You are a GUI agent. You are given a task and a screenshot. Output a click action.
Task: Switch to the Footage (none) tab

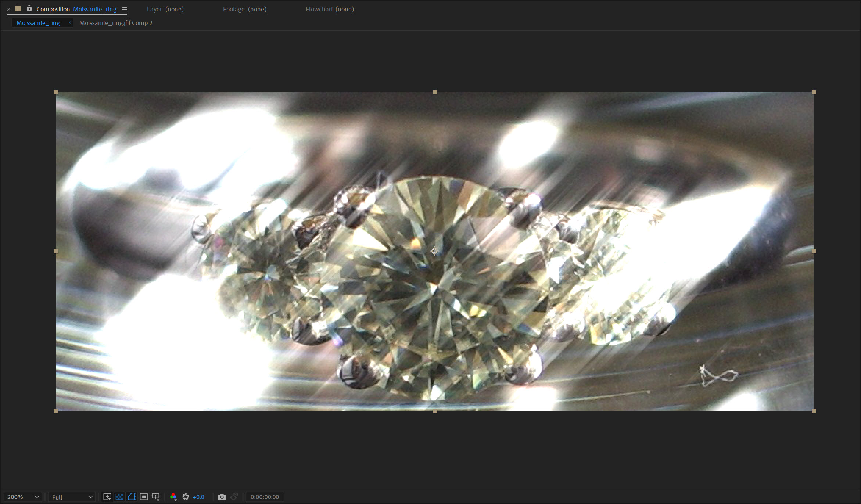(244, 9)
